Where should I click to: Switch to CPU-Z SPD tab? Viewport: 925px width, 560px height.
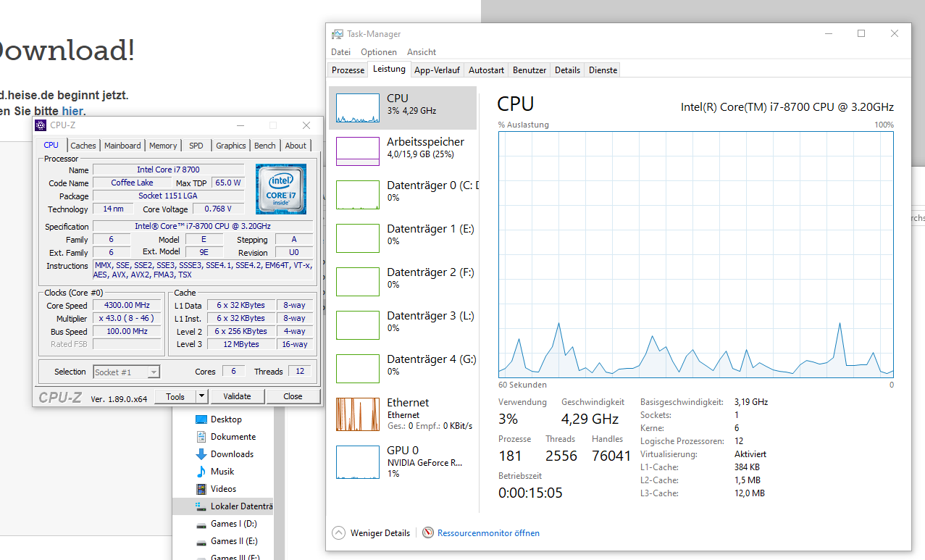(196, 146)
